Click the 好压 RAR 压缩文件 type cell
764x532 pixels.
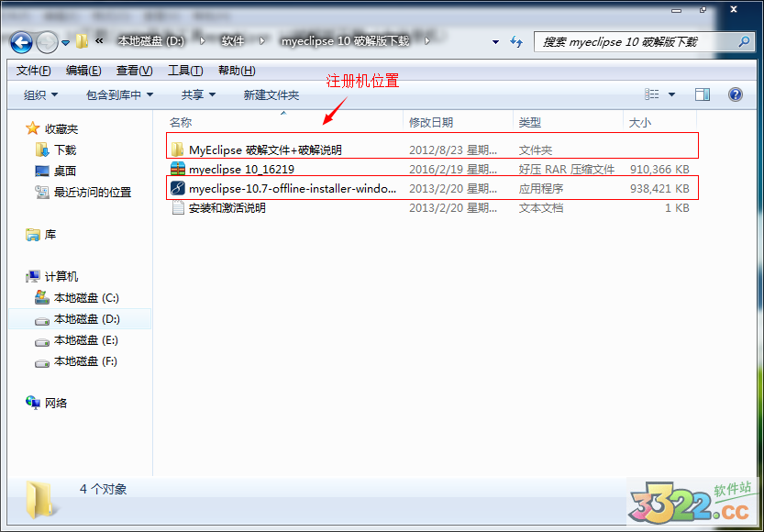point(567,169)
